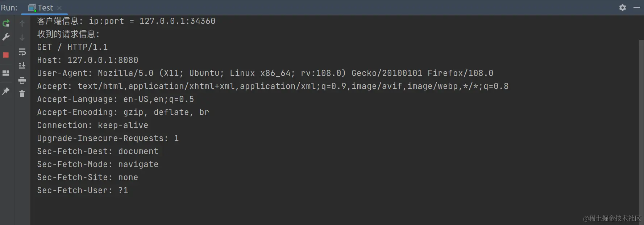Stop the running Test process
The image size is (644, 225).
[6, 55]
